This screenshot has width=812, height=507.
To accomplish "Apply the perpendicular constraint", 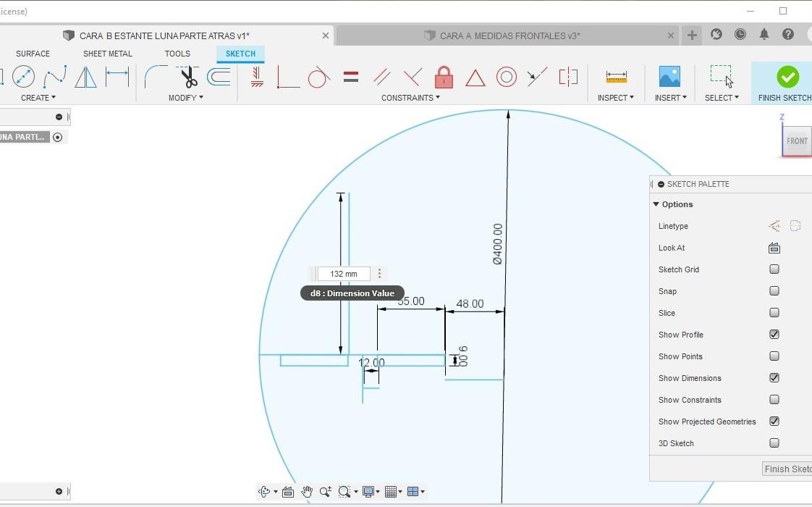I will click(413, 77).
